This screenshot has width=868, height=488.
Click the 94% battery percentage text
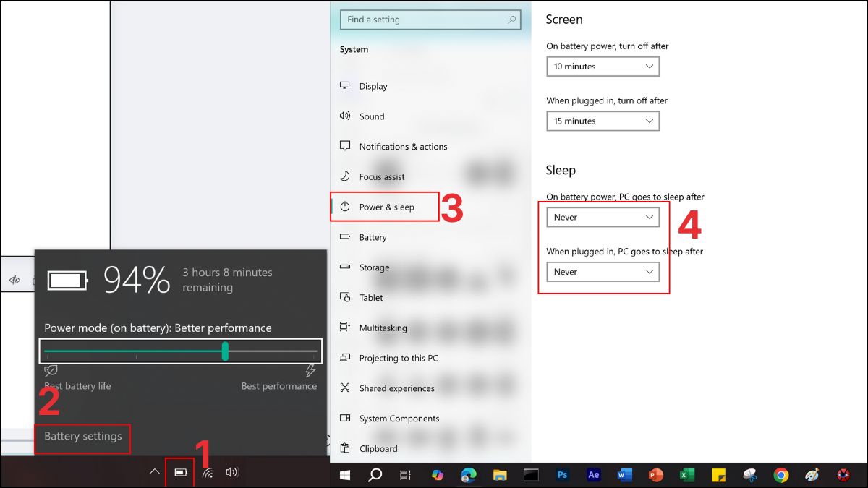(x=137, y=279)
